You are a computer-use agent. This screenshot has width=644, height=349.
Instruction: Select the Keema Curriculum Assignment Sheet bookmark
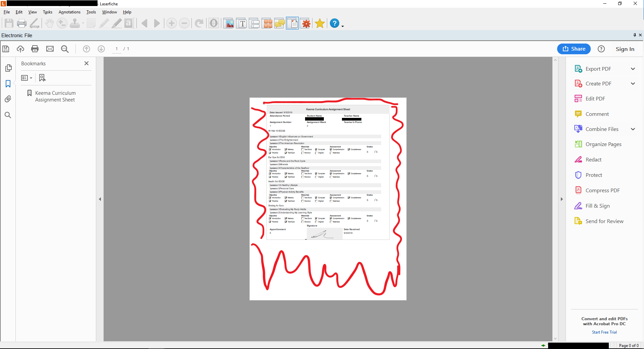(x=55, y=96)
